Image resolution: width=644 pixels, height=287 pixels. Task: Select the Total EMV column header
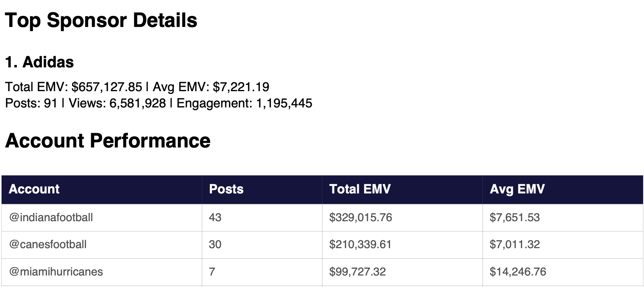point(360,189)
